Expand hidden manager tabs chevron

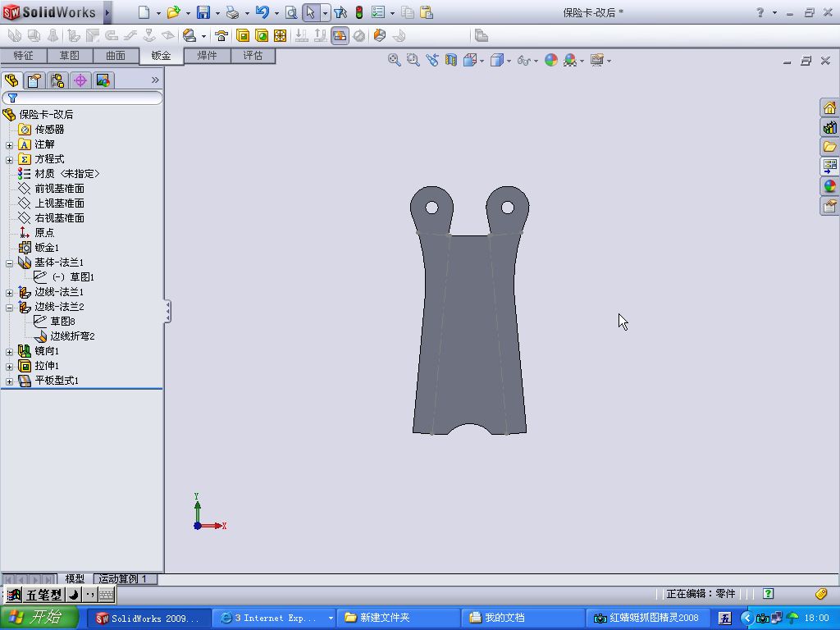tap(155, 80)
